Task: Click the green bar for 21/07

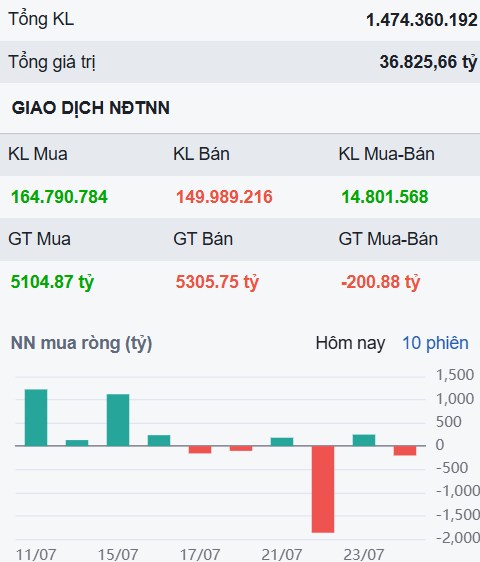Action: 282,442
